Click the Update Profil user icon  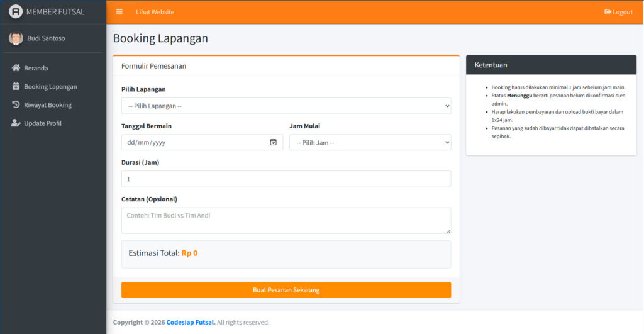(x=16, y=123)
